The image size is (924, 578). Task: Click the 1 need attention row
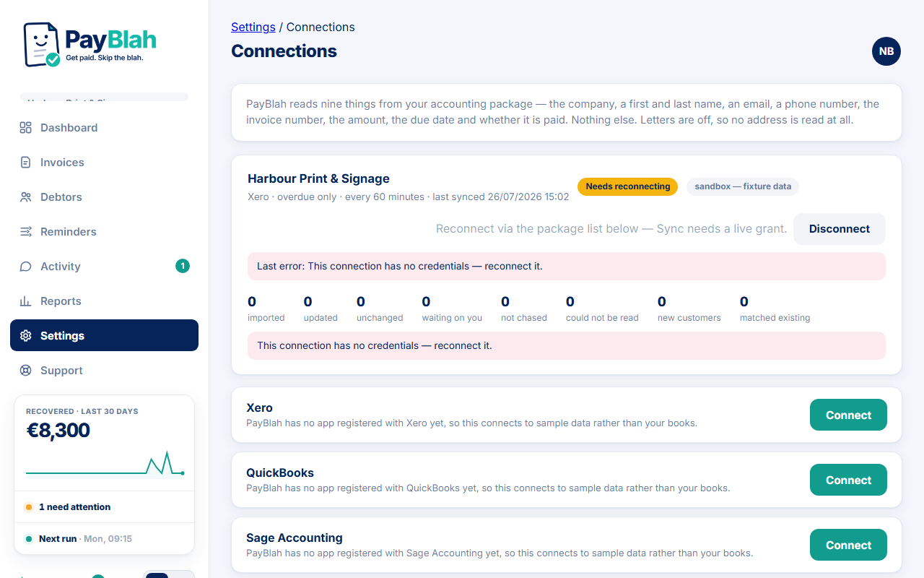pyautogui.click(x=104, y=507)
